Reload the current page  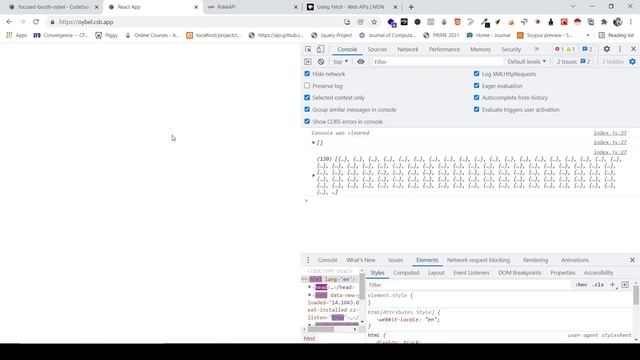coord(36,22)
